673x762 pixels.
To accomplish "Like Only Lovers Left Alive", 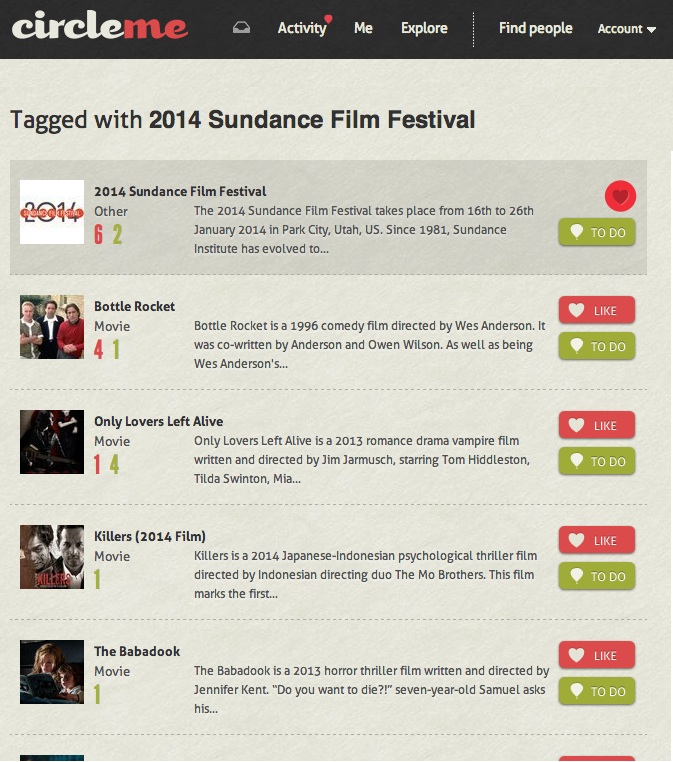I will click(x=596, y=426).
